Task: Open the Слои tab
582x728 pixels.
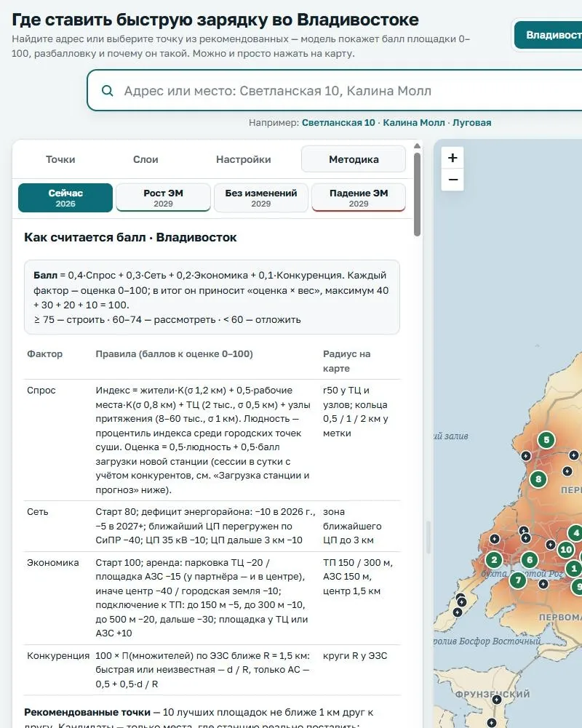Action: tap(145, 159)
